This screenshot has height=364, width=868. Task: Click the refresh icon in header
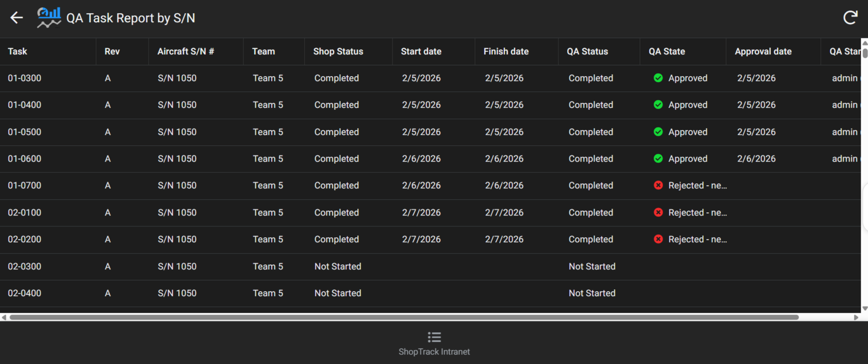click(x=850, y=18)
